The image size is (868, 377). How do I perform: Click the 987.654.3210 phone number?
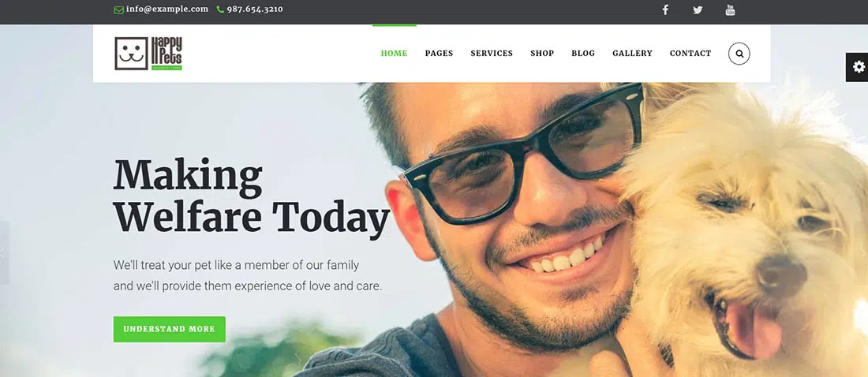[x=255, y=9]
